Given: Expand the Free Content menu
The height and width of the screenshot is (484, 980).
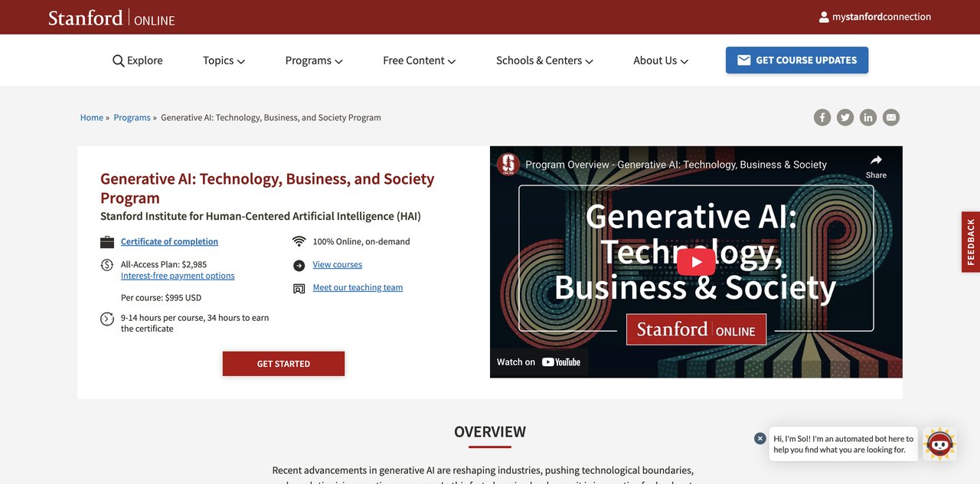Looking at the screenshot, I should (x=420, y=60).
